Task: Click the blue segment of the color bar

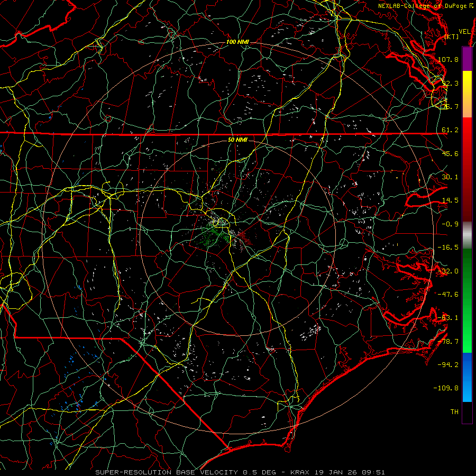Action: point(467,377)
